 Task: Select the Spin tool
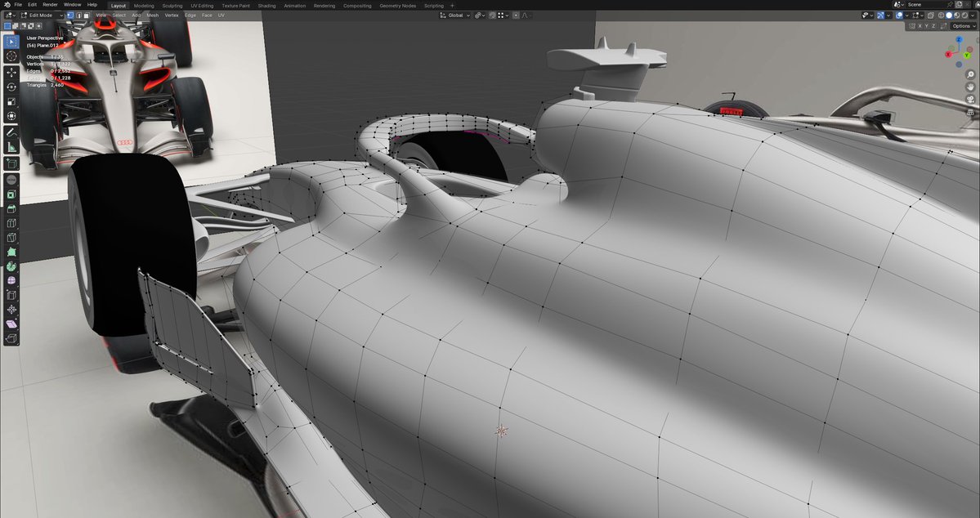(11, 266)
